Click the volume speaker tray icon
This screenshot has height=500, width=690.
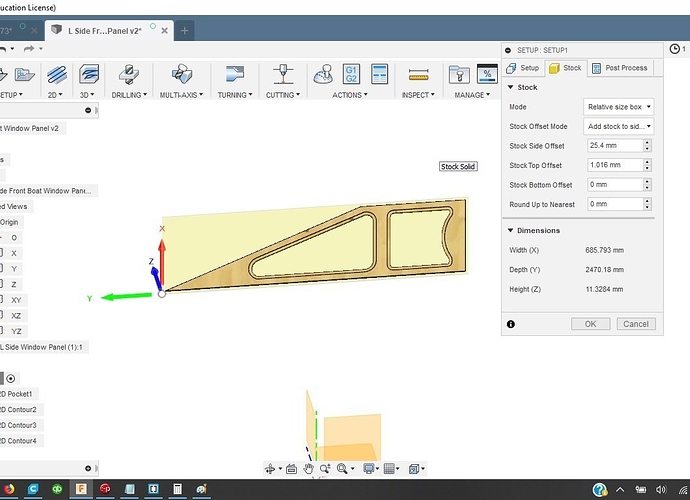pos(661,489)
